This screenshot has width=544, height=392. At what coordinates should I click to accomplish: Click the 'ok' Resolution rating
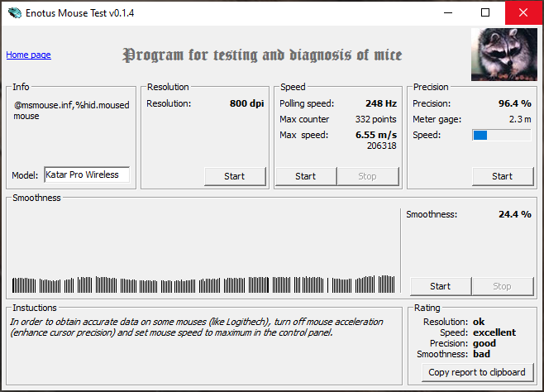click(479, 322)
